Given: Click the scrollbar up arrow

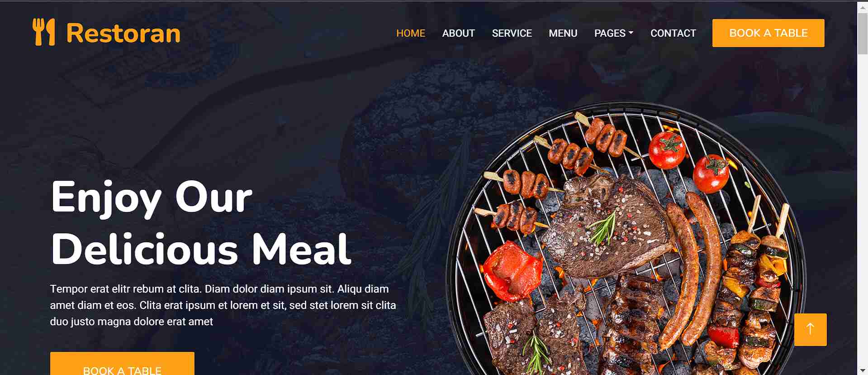Looking at the screenshot, I should (863, 5).
